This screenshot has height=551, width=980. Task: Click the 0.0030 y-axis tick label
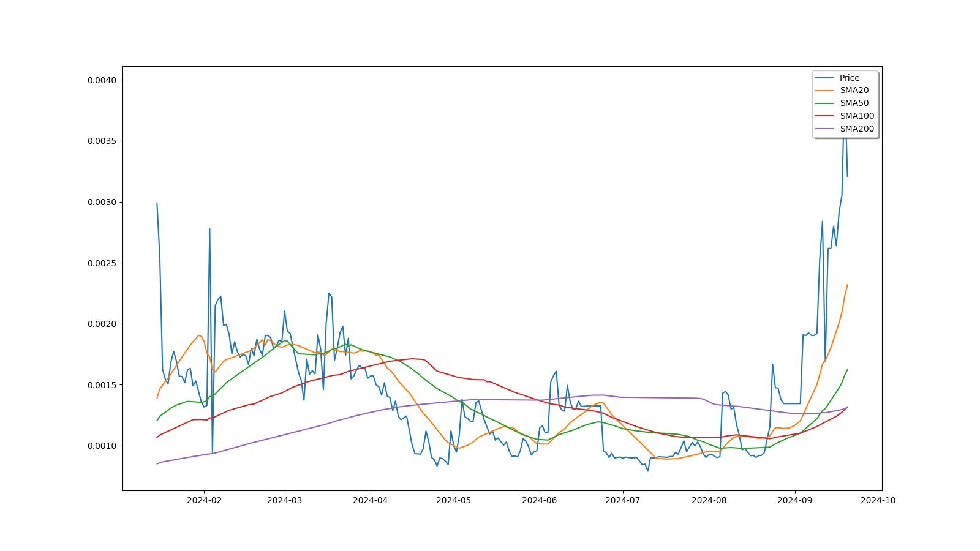102,202
